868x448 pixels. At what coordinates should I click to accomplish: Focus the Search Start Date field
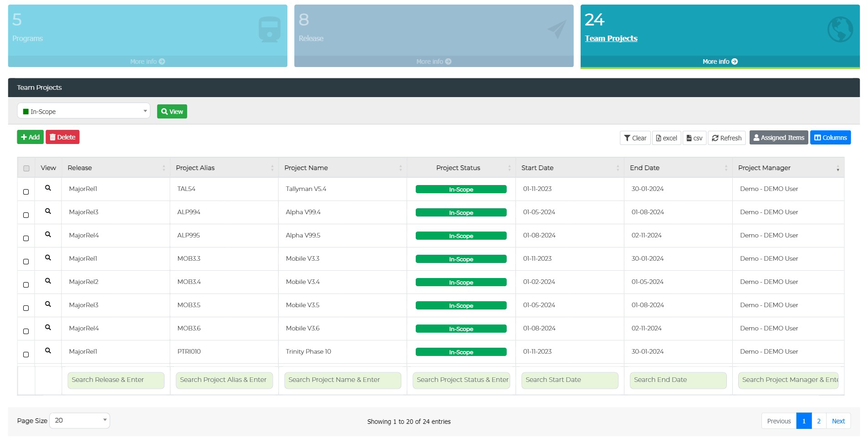click(x=570, y=380)
